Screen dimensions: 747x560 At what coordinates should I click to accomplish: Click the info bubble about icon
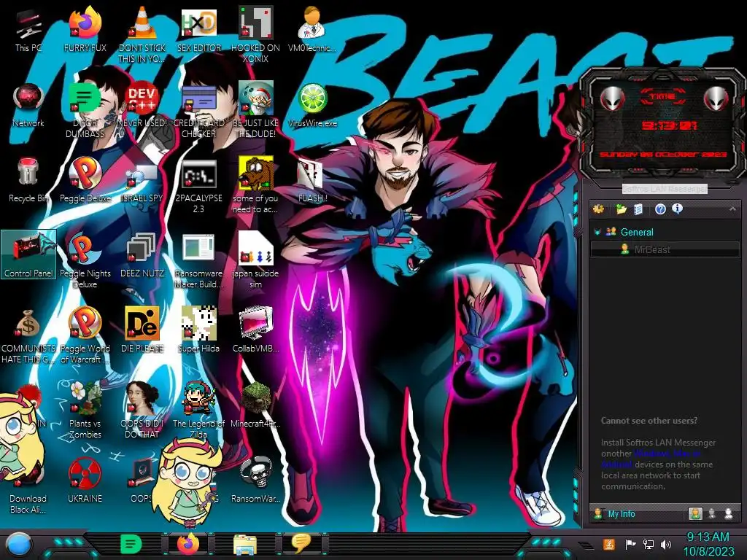678,209
